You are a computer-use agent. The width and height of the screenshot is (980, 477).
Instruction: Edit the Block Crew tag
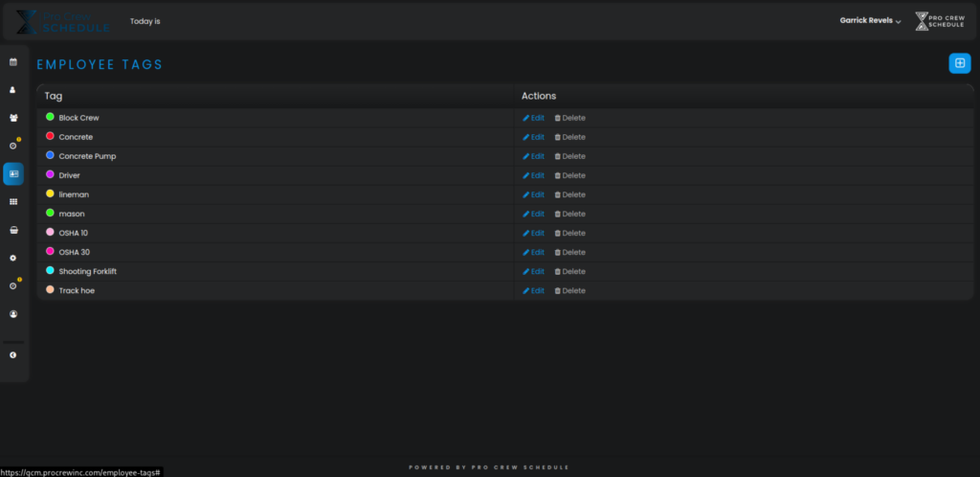[x=534, y=118]
